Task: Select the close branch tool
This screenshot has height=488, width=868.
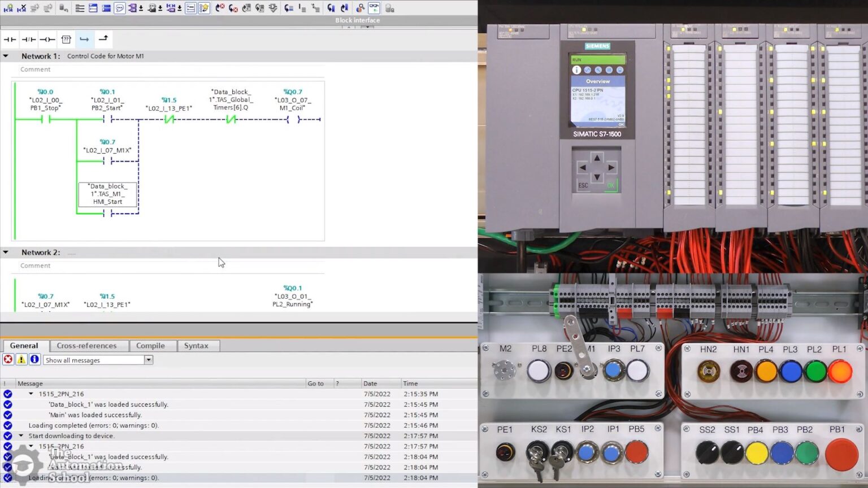Action: point(103,39)
